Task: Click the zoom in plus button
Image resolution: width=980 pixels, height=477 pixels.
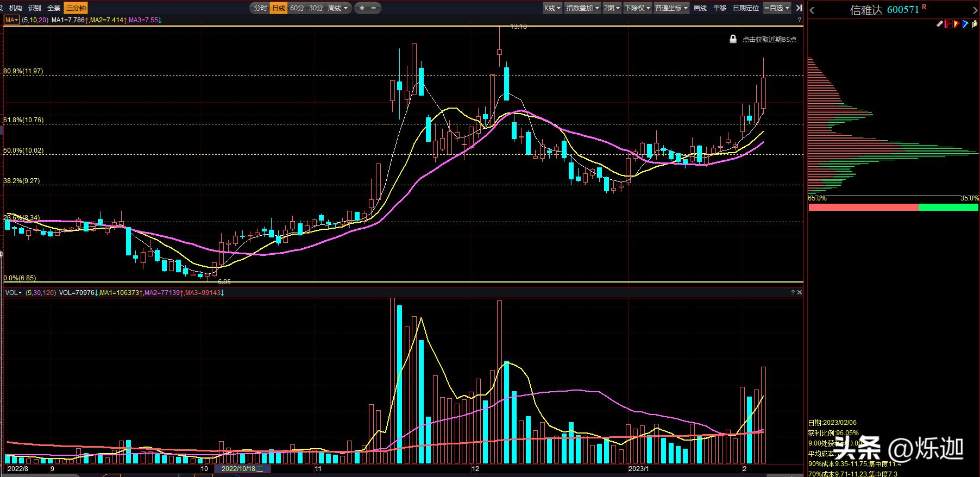Action: click(362, 8)
